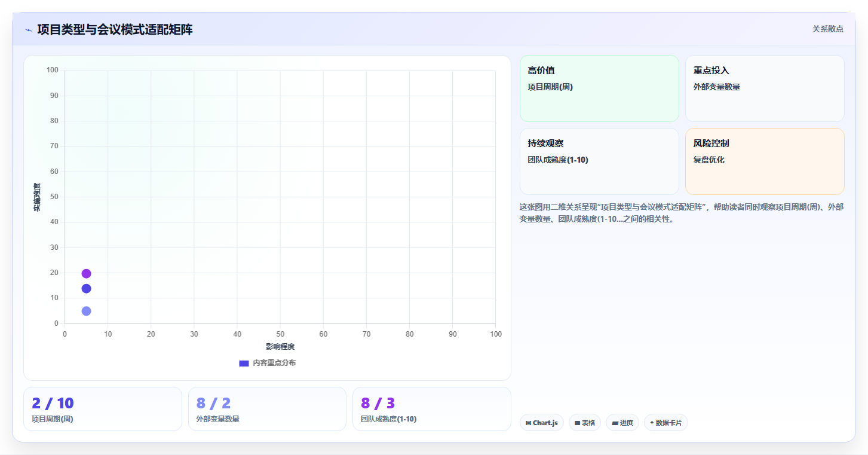Screen dimensions: 868x455
Task: Select the 8 / 3 团队成熟度 stat card
Action: click(432, 409)
